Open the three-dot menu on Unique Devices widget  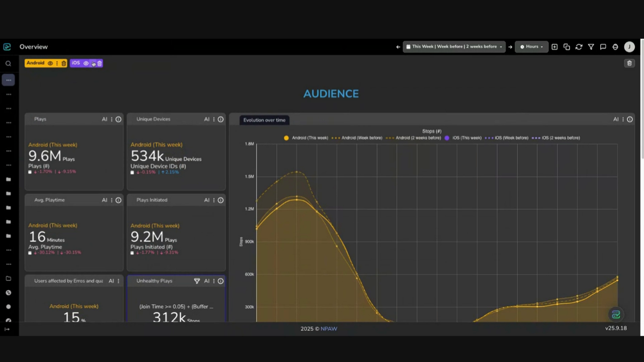214,120
